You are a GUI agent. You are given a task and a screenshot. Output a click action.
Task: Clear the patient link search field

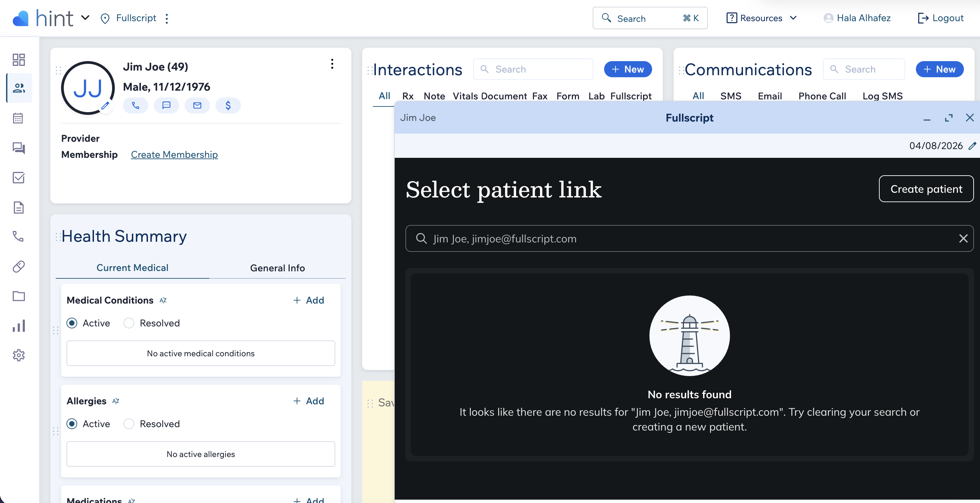coord(963,238)
